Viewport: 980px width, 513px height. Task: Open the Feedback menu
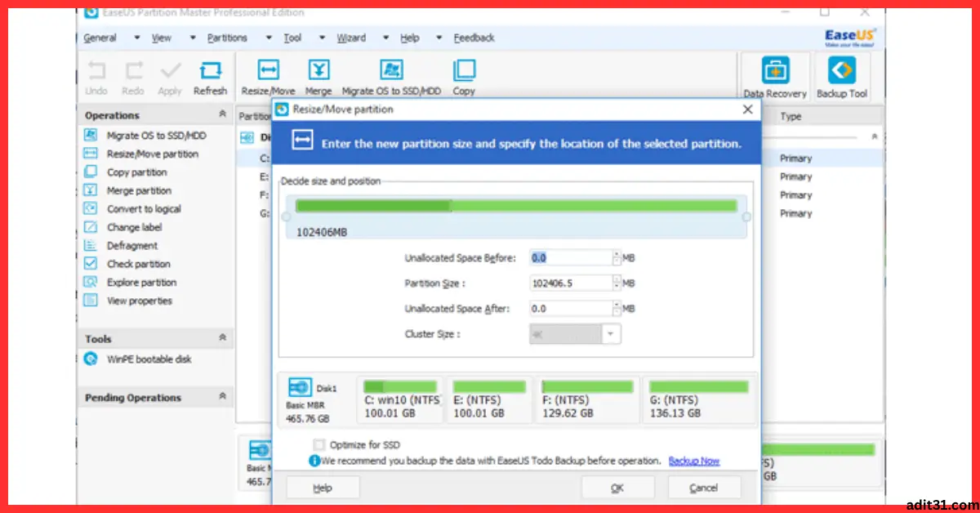[x=474, y=38]
